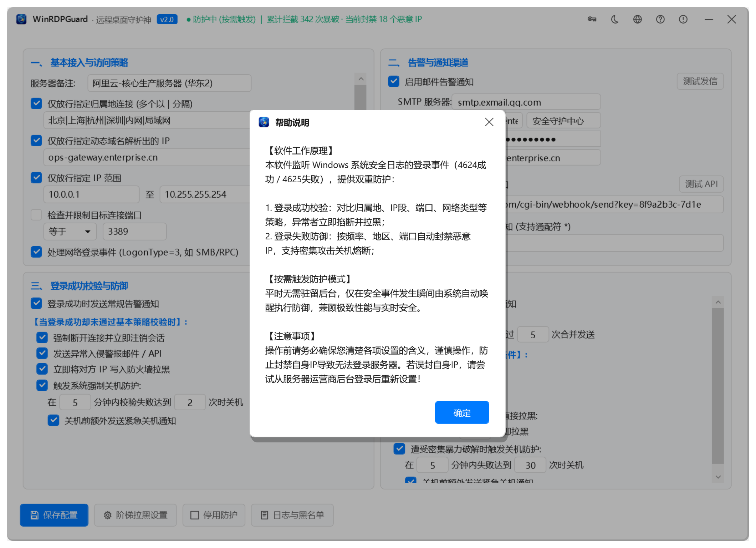Open language globe icon
The height and width of the screenshot is (548, 756).
pos(638,19)
